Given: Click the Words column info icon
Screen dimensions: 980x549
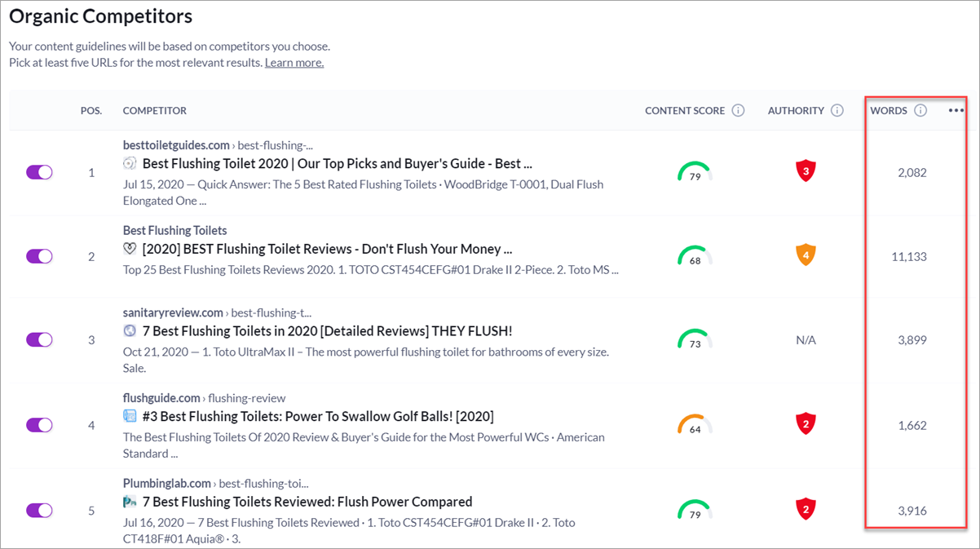Looking at the screenshot, I should click(x=920, y=111).
